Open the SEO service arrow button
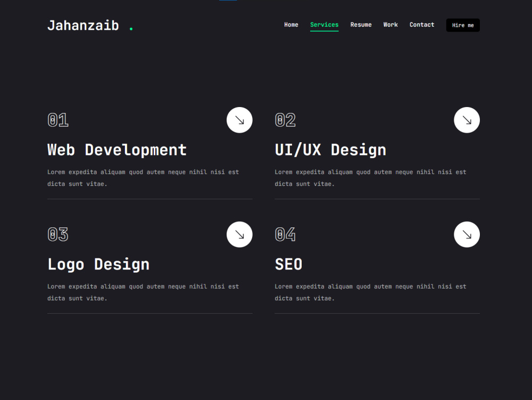 pos(467,235)
